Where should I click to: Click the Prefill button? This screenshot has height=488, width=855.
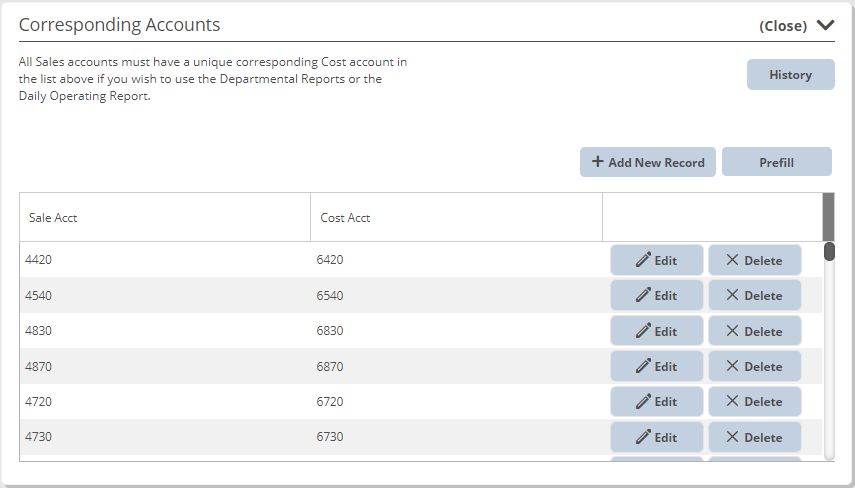click(x=776, y=162)
